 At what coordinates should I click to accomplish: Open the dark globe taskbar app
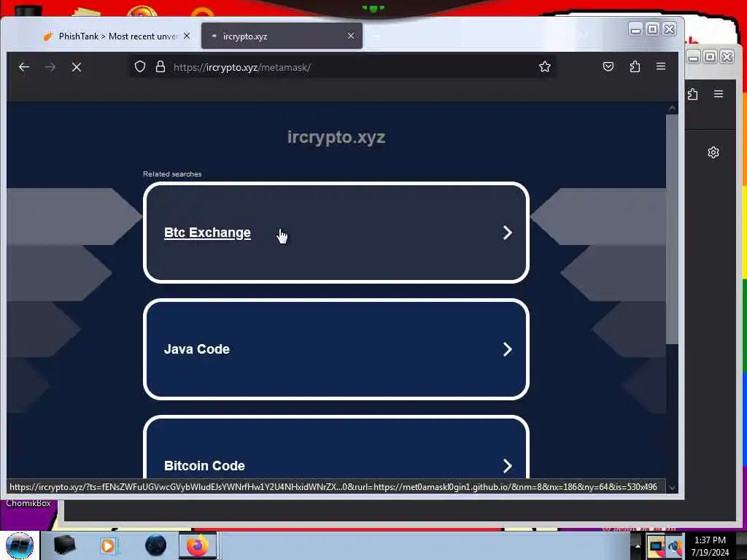point(155,545)
